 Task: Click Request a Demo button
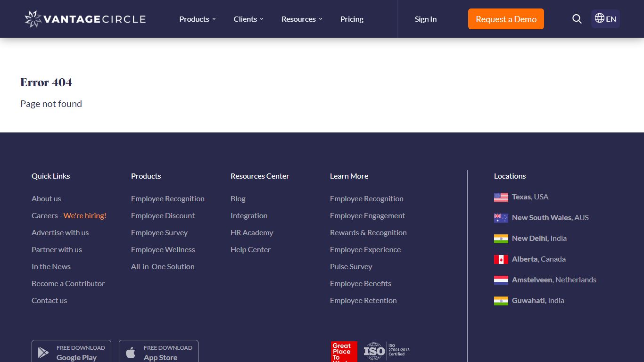click(506, 19)
